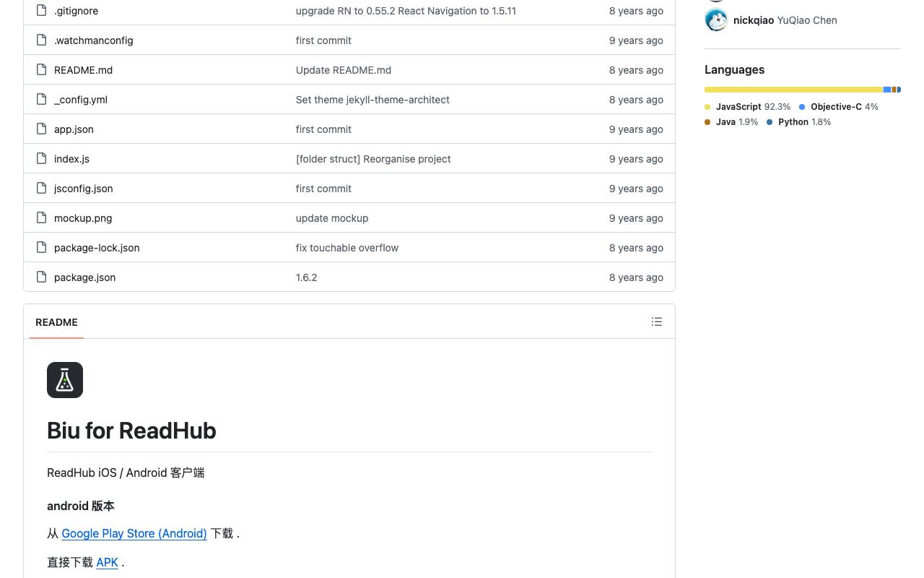The height and width of the screenshot is (578, 924).
Task: Click the file icon beside README.md
Action: click(x=42, y=70)
